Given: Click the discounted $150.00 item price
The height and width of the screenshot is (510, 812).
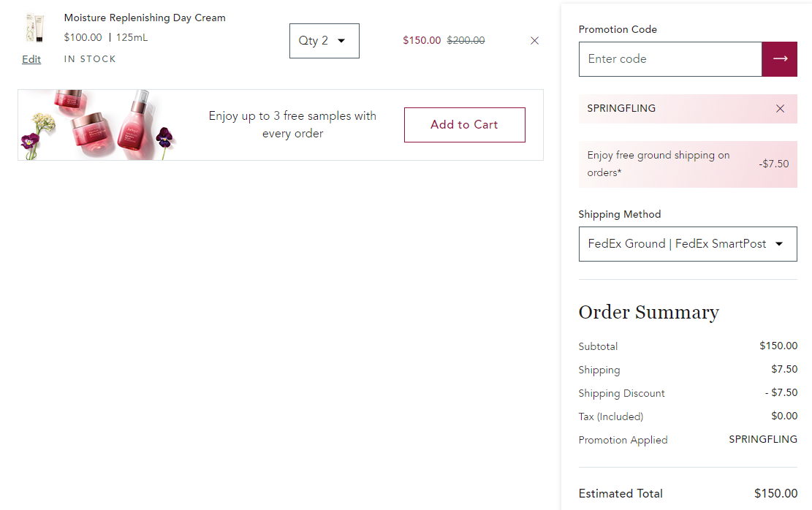Looking at the screenshot, I should (x=422, y=40).
